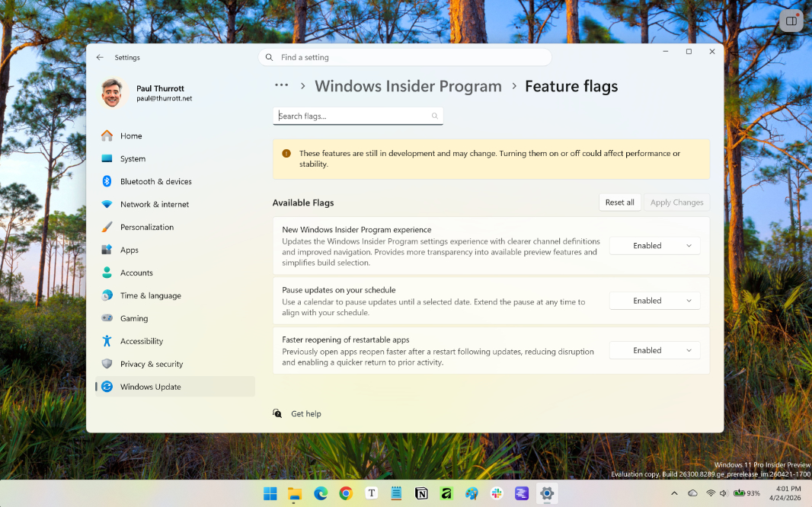Open the dropdown for Faster reopening of restartable apps
This screenshot has width=812, height=507.
point(654,350)
